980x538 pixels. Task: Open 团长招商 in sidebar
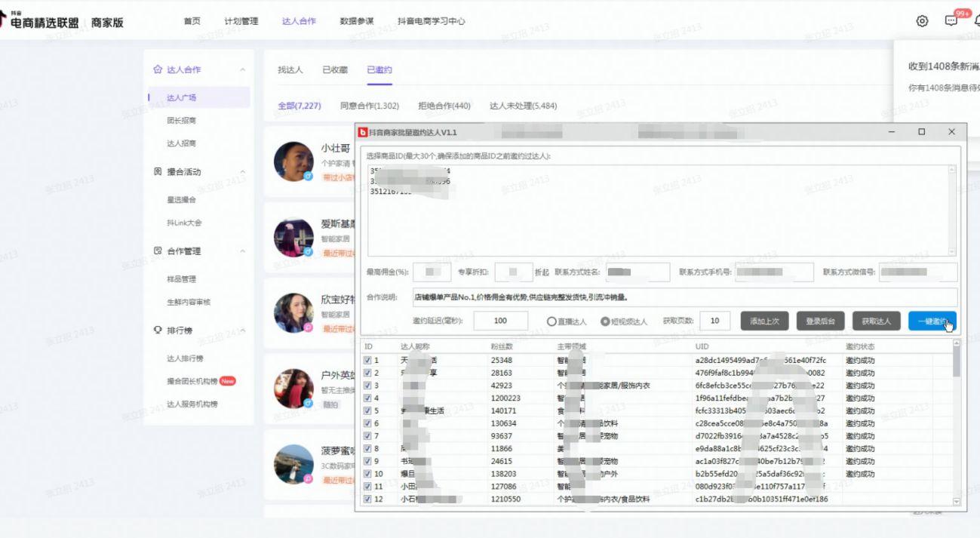pos(182,120)
